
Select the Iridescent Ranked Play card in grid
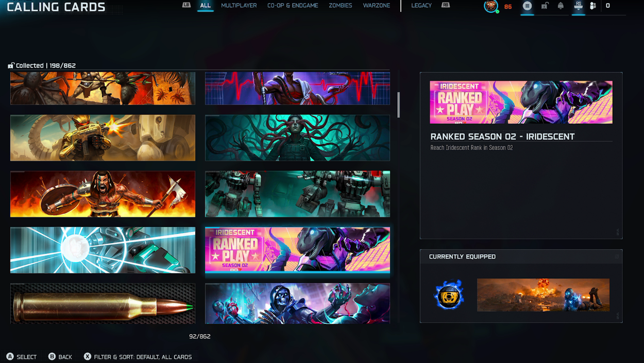(x=297, y=250)
